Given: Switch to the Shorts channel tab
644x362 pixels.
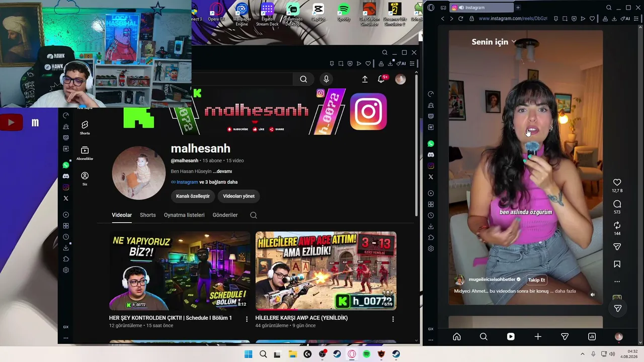Looking at the screenshot, I should tap(147, 215).
